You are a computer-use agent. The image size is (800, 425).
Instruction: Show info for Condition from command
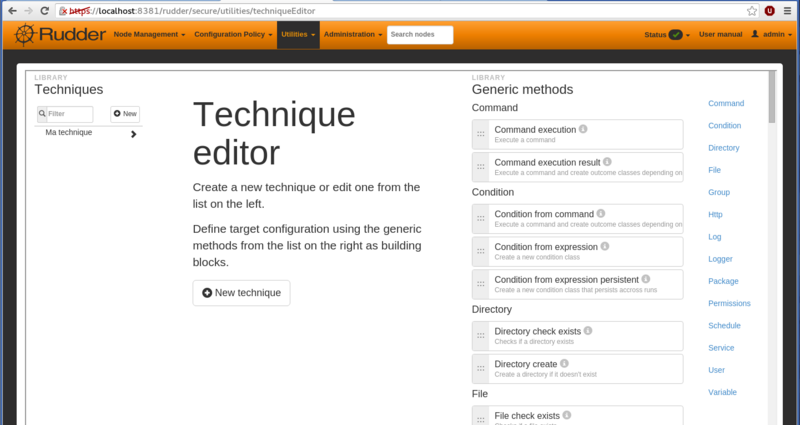point(601,213)
